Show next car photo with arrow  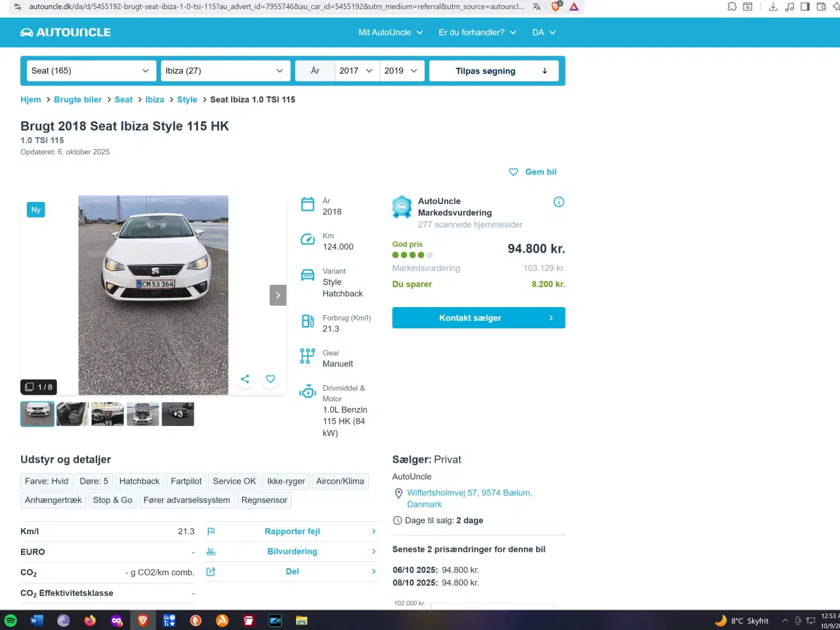click(x=278, y=295)
